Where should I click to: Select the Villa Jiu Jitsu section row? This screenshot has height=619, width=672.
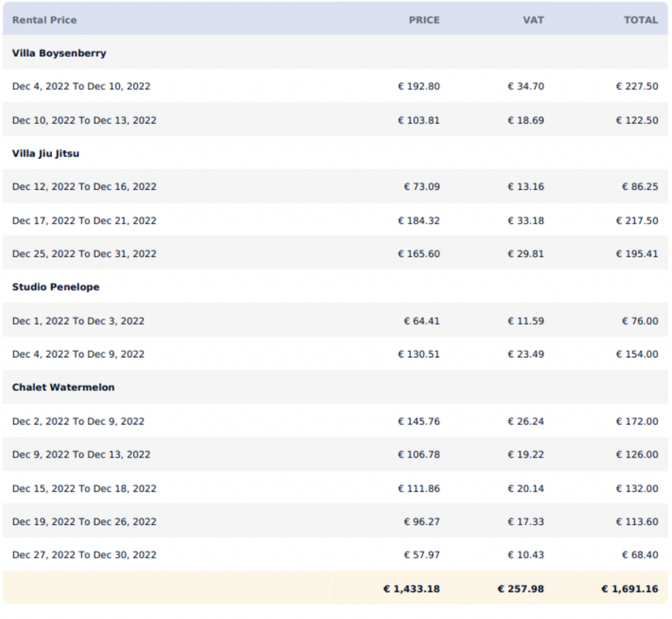tap(48, 153)
